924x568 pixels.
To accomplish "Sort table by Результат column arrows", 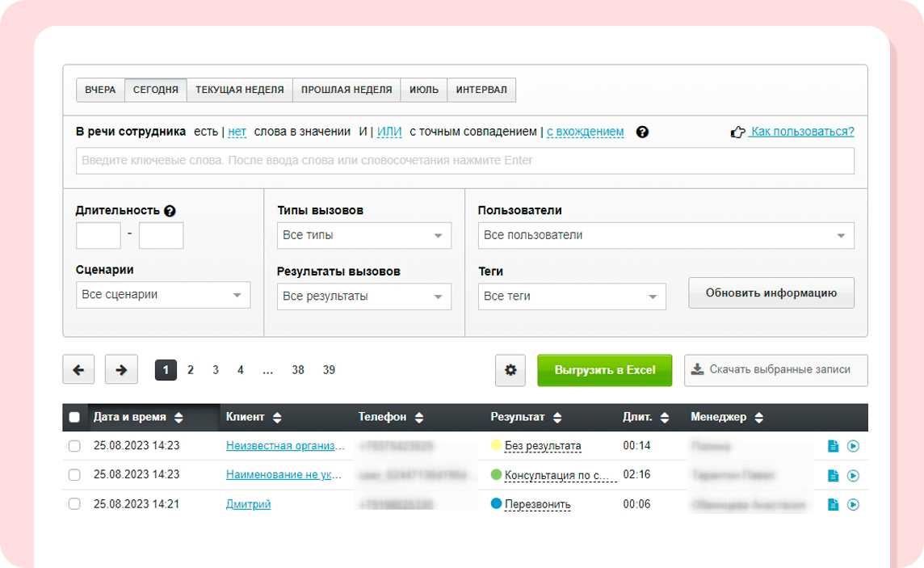I will 557,418.
